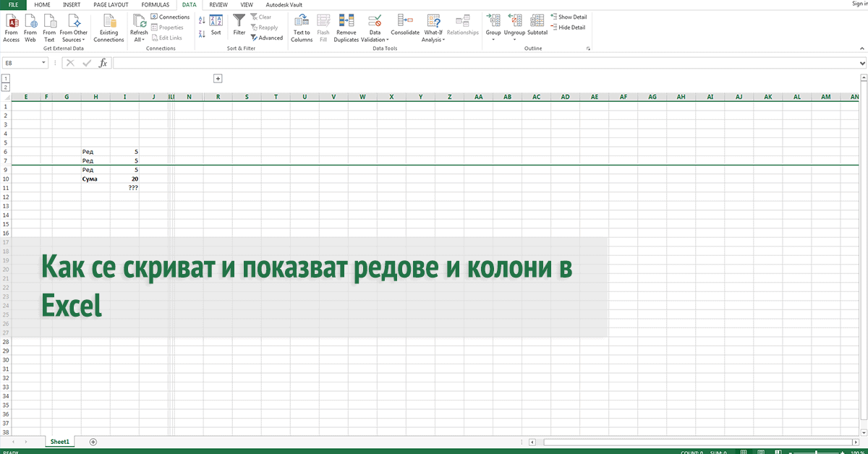The height and width of the screenshot is (454, 868).
Task: Click Sign in link
Action: [859, 4]
